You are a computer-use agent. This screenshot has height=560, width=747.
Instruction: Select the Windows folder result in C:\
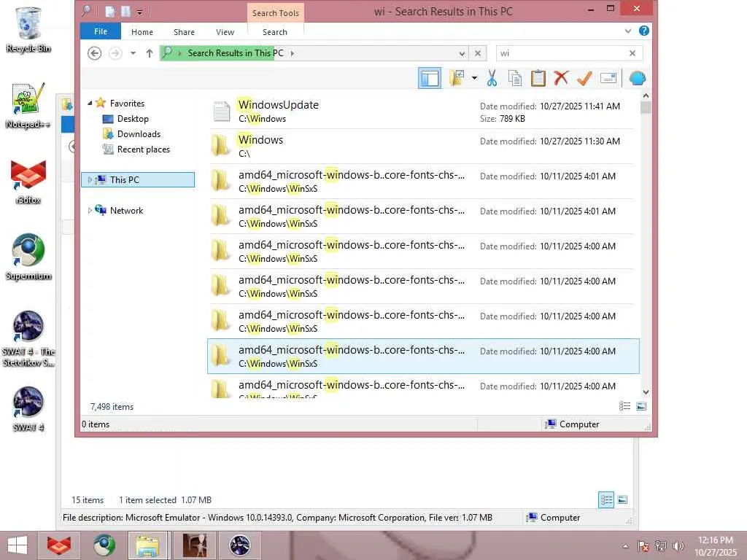[423, 146]
